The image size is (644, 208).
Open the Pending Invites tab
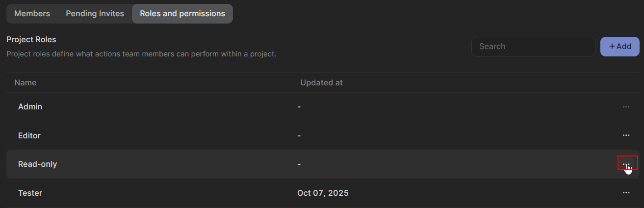[x=95, y=14]
